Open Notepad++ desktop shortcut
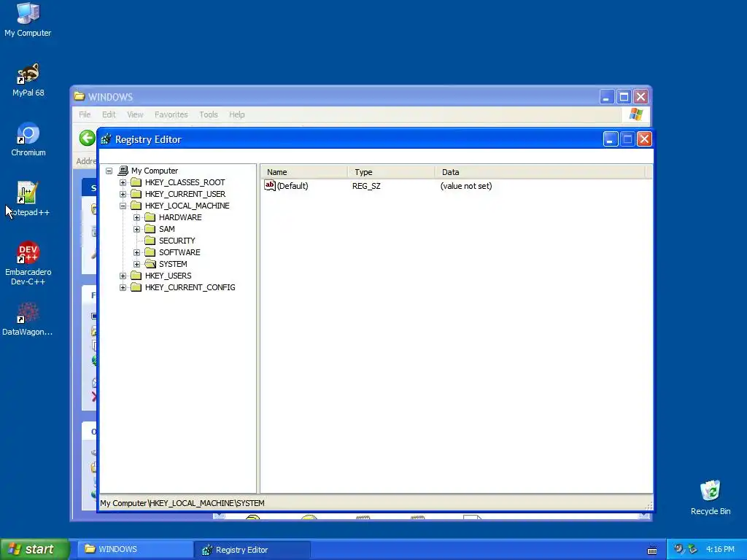 click(x=28, y=199)
